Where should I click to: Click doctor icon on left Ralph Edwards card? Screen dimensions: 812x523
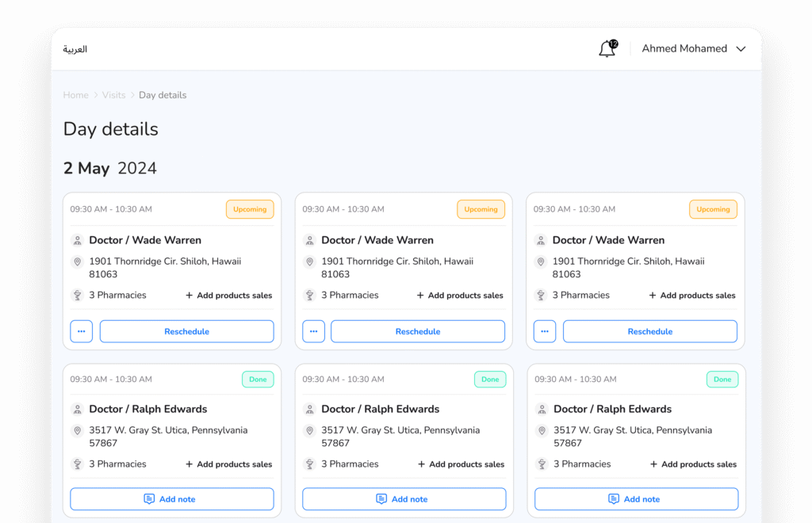point(78,410)
